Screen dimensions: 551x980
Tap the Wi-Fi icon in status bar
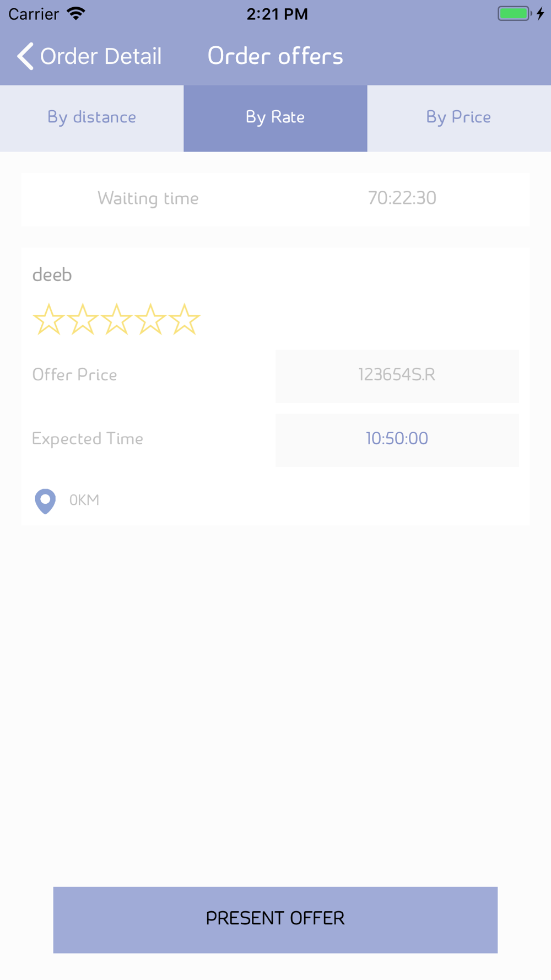tap(76, 14)
